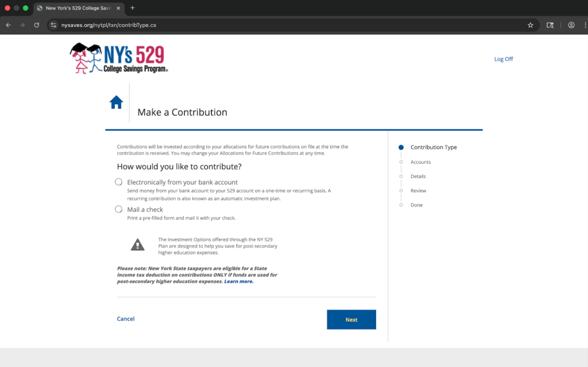Click the Done step in progress list

click(x=416, y=205)
